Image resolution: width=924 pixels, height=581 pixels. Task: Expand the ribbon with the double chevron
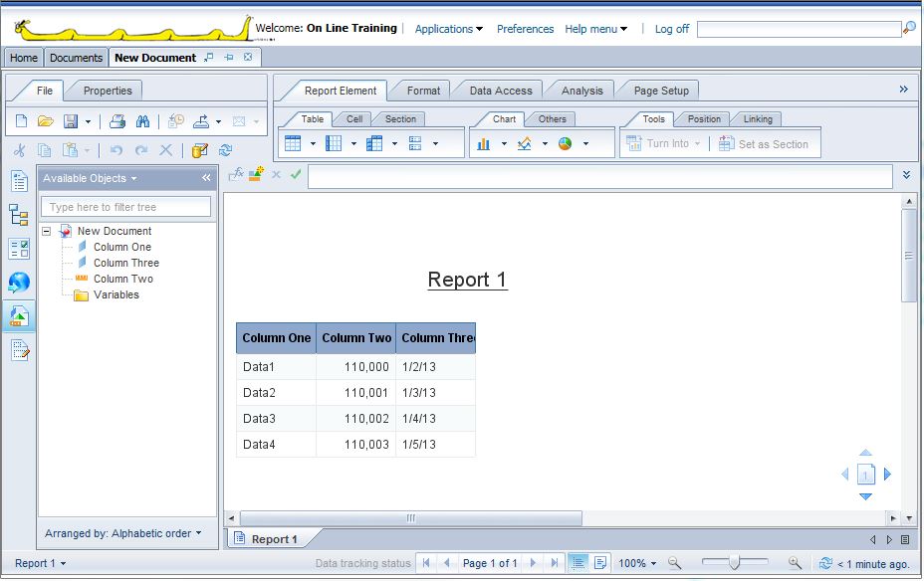[903, 90]
